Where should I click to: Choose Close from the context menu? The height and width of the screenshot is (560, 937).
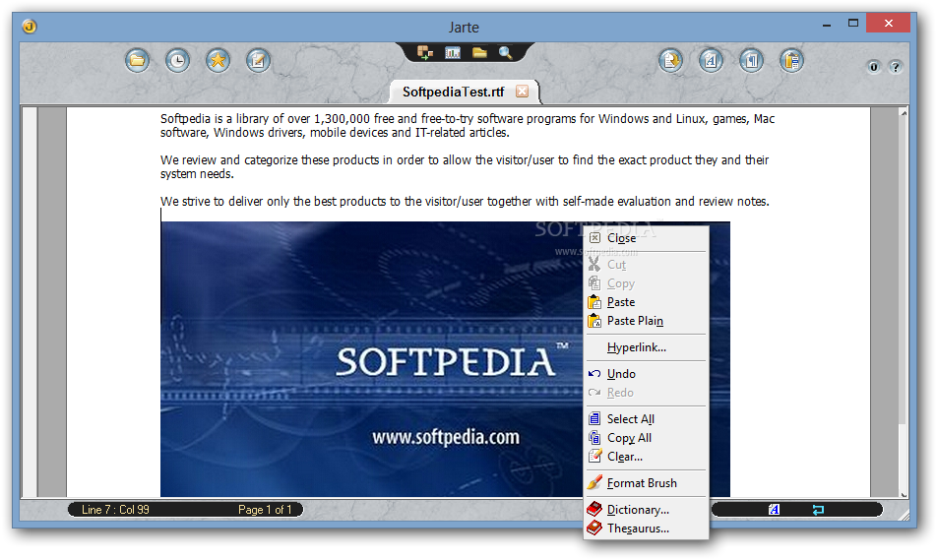point(646,238)
